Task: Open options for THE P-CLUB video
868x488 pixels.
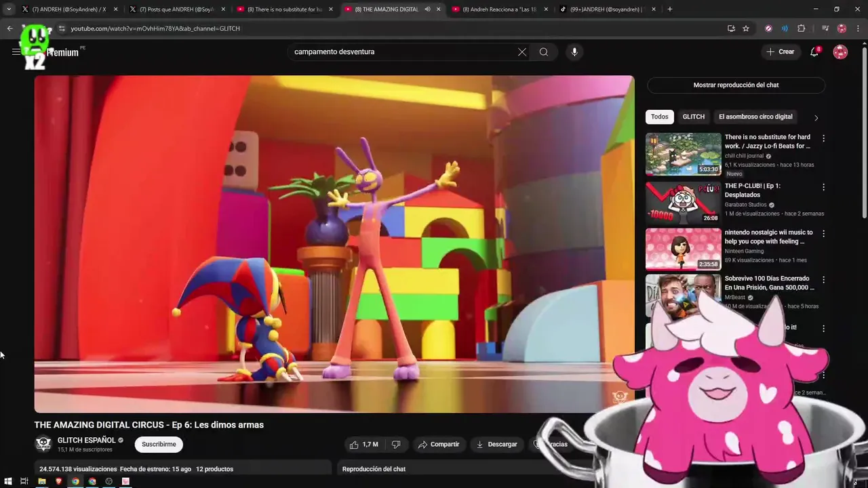Action: tap(823, 187)
